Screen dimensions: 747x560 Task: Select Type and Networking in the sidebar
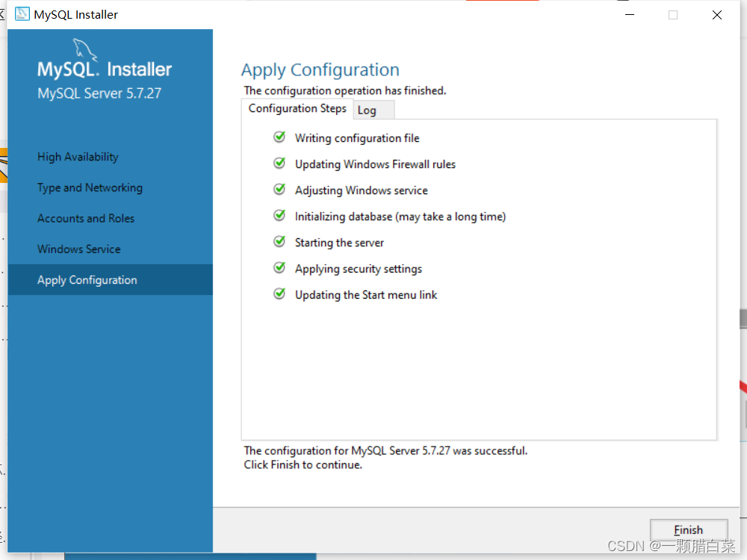pos(90,187)
